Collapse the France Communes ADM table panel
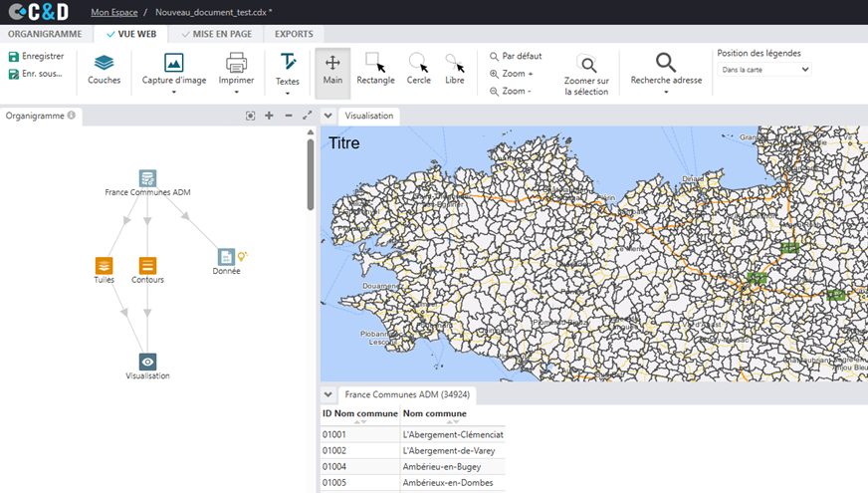The width and height of the screenshot is (868, 493). click(x=328, y=394)
